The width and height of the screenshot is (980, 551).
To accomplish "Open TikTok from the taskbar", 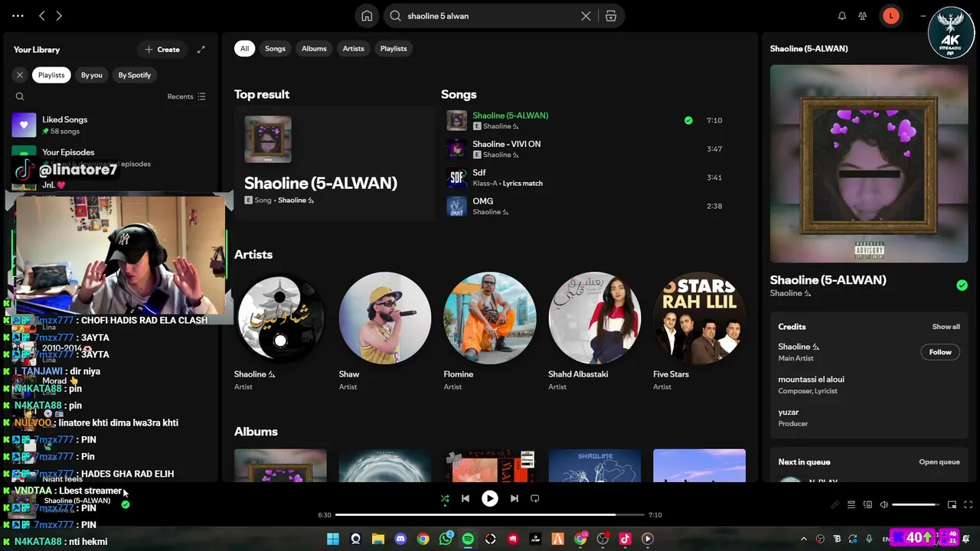I will 625,540.
